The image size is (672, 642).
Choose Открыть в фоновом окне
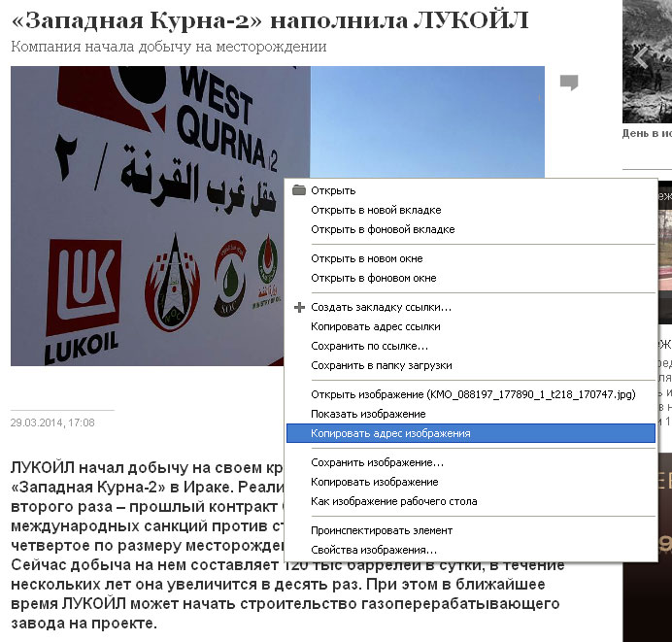point(471,278)
